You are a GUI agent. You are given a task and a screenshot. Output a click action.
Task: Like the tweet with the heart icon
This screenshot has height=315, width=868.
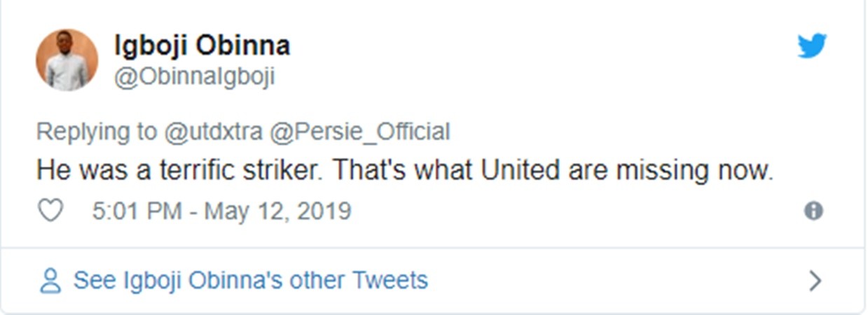50,211
